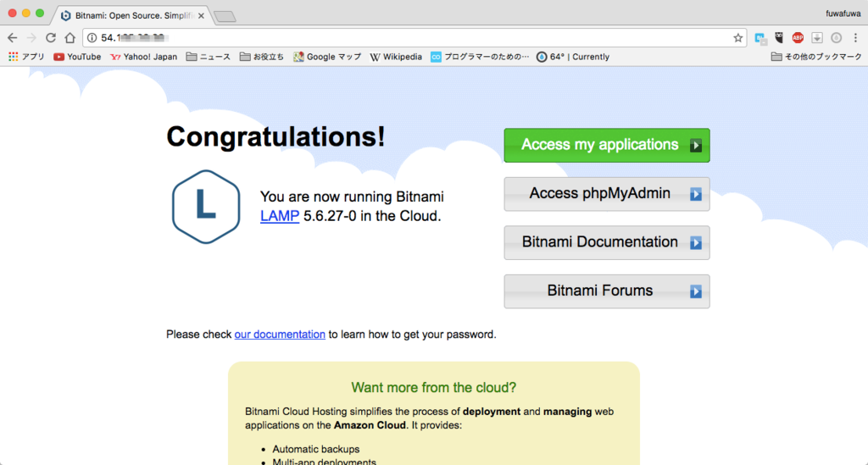Open the Bitnami Forums button

[607, 291]
